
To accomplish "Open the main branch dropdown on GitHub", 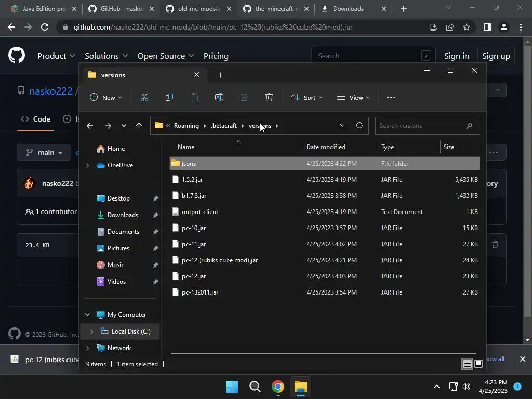I will coord(44,152).
